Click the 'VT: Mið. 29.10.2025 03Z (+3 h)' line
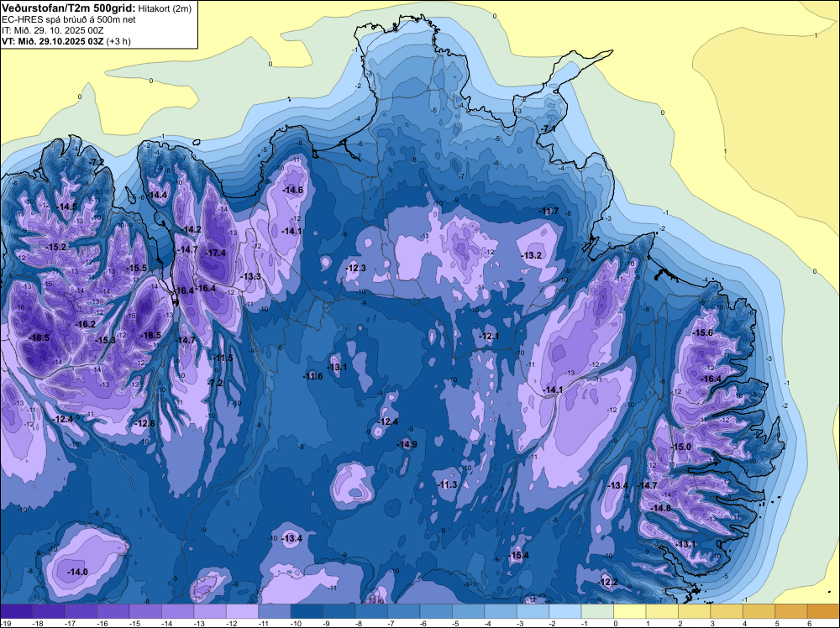Viewport: 840px width, 628px height. pyautogui.click(x=66, y=40)
